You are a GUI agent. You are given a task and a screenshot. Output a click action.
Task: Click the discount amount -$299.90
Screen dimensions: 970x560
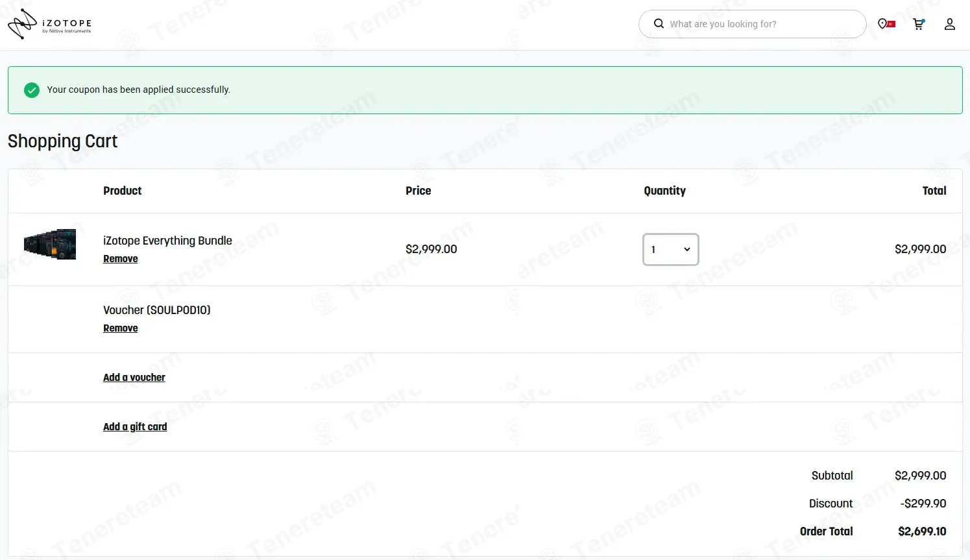click(x=923, y=504)
